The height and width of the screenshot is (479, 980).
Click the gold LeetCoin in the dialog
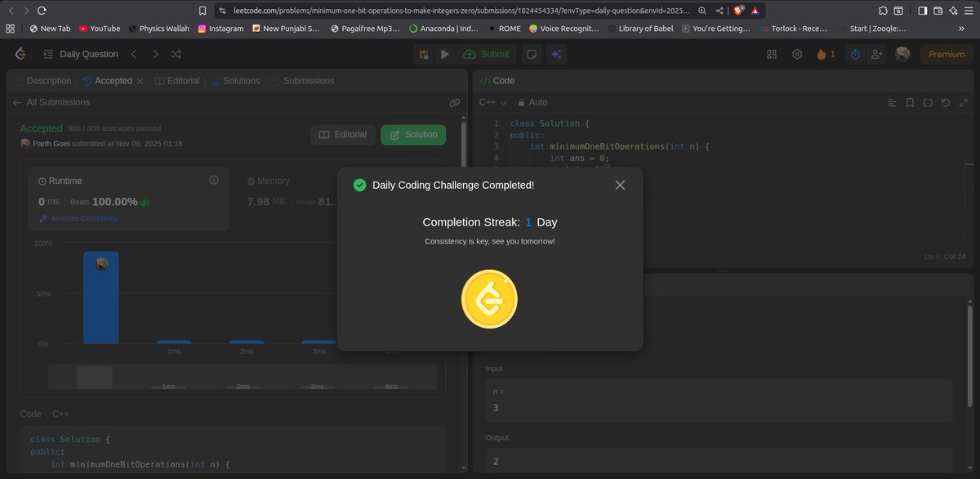click(489, 298)
